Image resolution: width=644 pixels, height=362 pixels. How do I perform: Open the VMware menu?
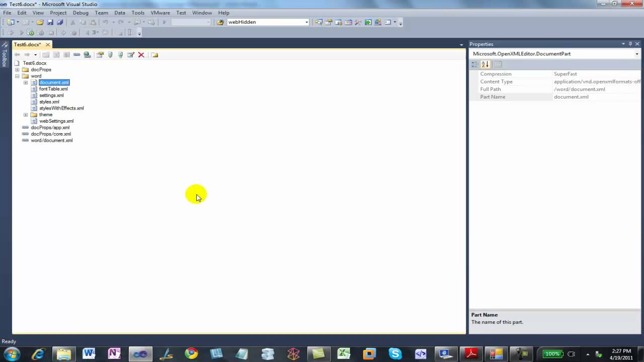pos(160,13)
